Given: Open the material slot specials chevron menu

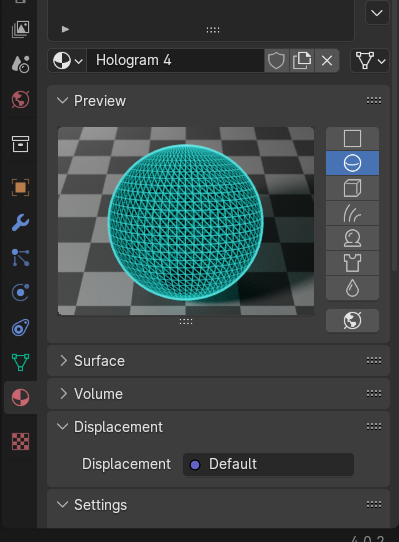Looking at the screenshot, I should point(377,13).
